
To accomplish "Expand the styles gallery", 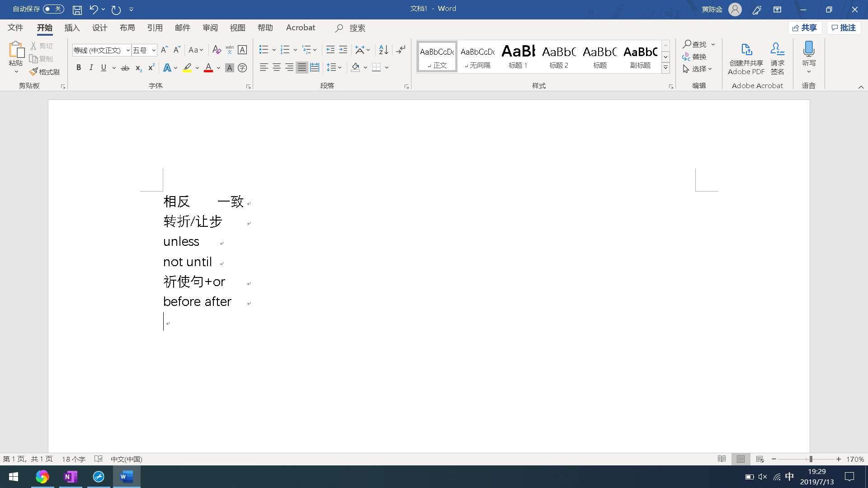I will 665,68.
